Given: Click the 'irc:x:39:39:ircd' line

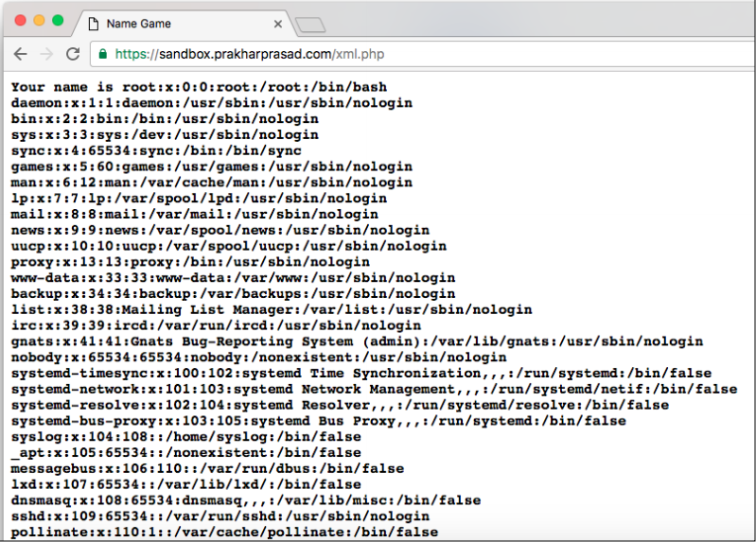Looking at the screenshot, I should click(x=216, y=326).
